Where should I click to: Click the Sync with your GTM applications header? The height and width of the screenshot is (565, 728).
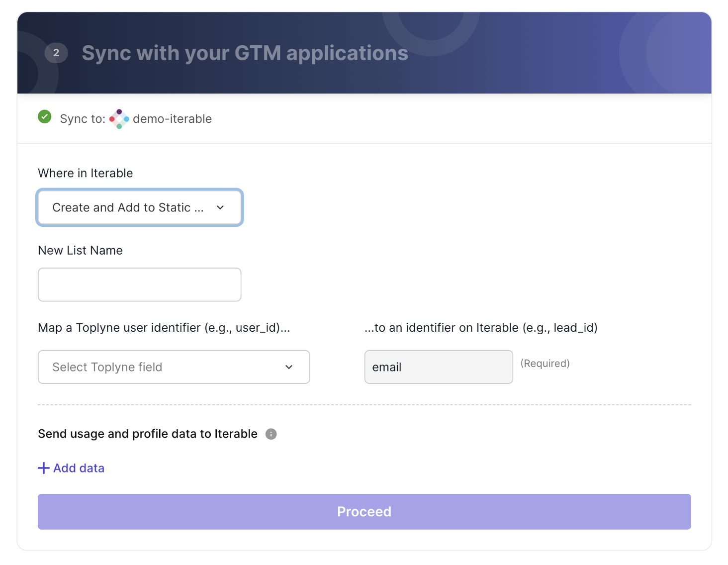[x=245, y=53]
